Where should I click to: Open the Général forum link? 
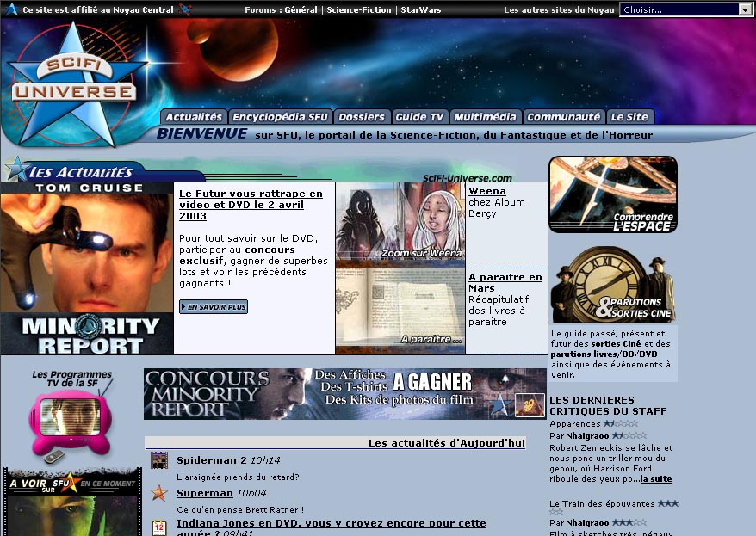click(301, 9)
